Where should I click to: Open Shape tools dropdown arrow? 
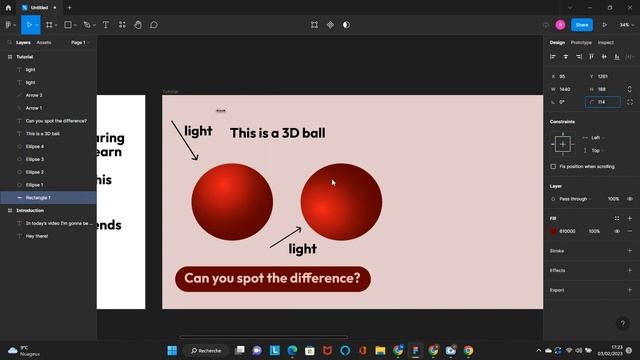tap(75, 25)
